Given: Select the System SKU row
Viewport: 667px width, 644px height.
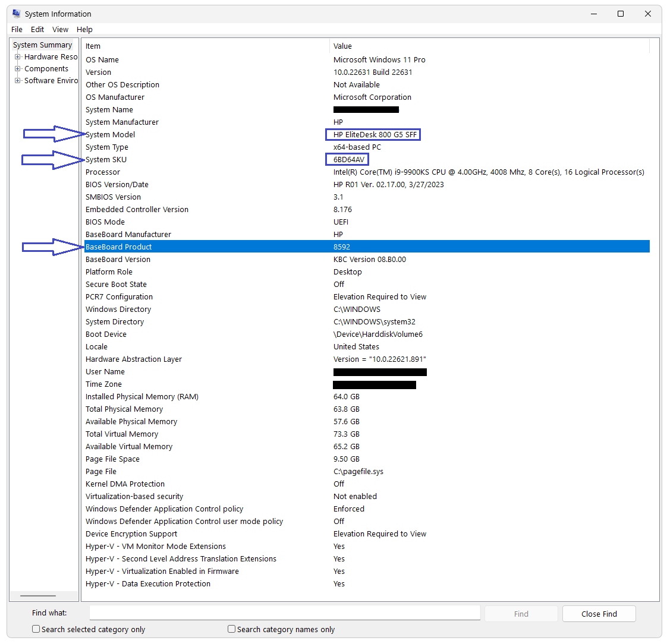Looking at the screenshot, I should click(x=238, y=159).
